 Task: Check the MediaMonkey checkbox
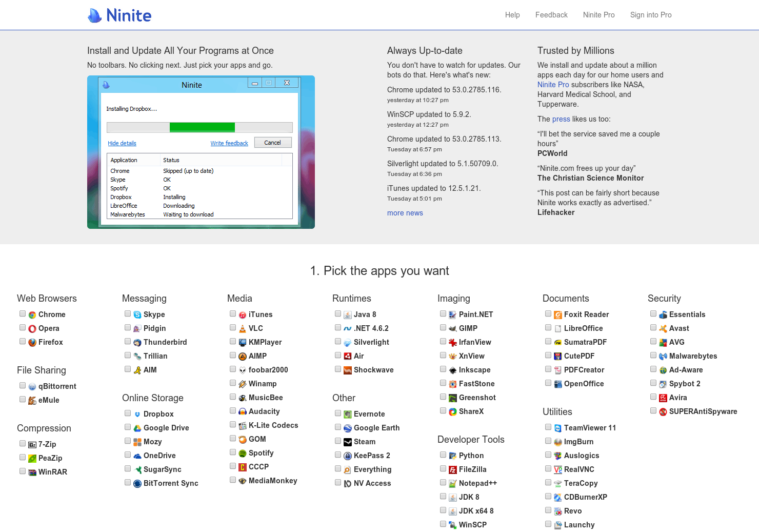click(233, 480)
